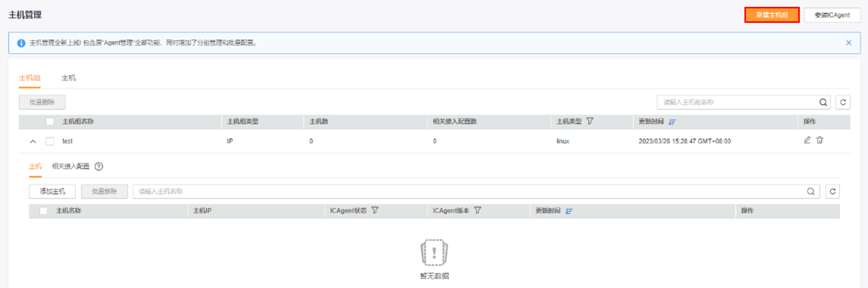868x288 pixels.
Task: Click the host search magnifier icon
Action: (812, 191)
